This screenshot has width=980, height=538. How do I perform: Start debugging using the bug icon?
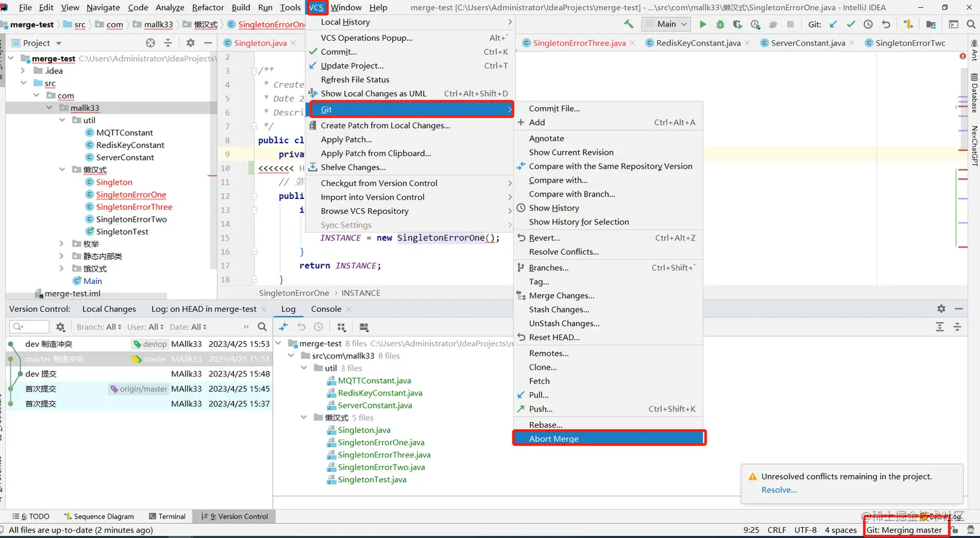pos(719,23)
